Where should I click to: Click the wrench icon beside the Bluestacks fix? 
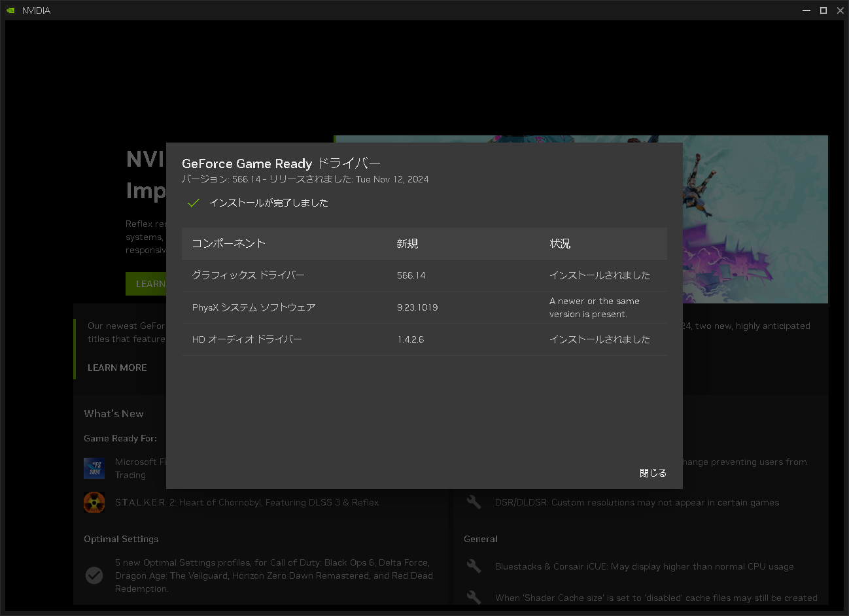473,566
